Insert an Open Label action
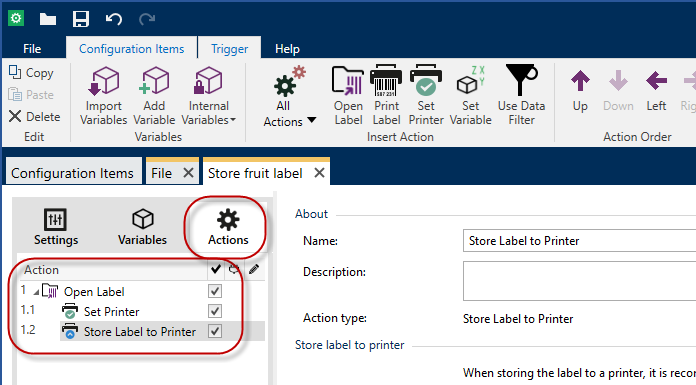696x385 pixels. tap(348, 95)
